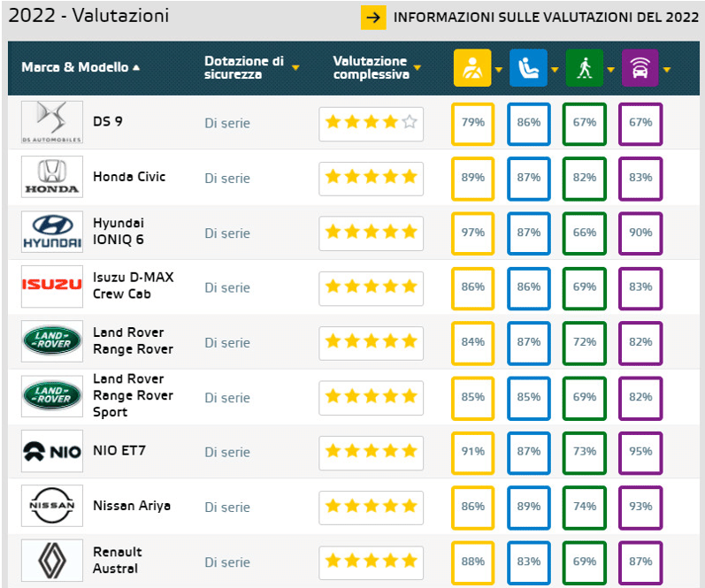This screenshot has height=588, width=705.
Task: Click the five-star rating for Honda Civic
Action: [x=371, y=179]
